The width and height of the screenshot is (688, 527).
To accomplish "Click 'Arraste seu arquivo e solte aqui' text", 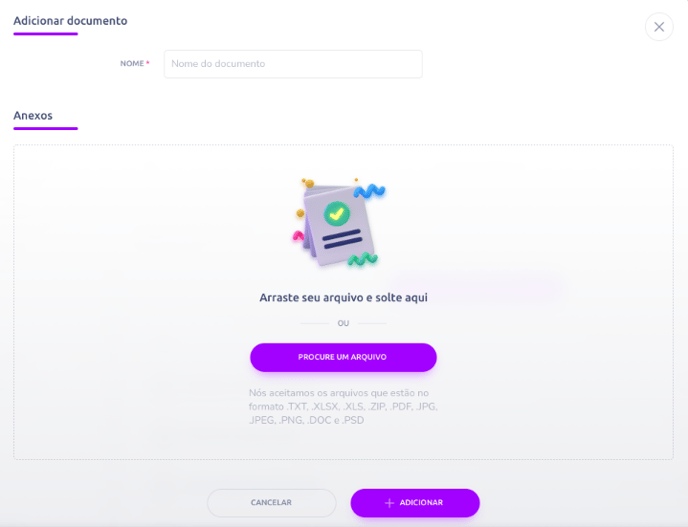I will tap(344, 298).
